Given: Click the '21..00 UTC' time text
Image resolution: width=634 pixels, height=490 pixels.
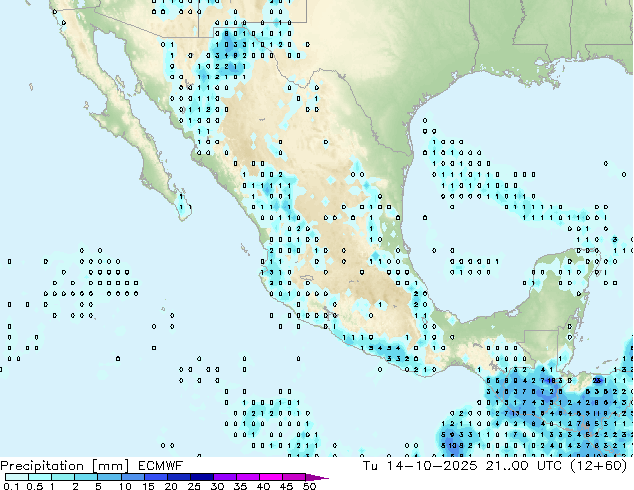Looking at the screenshot, I should (523, 466).
